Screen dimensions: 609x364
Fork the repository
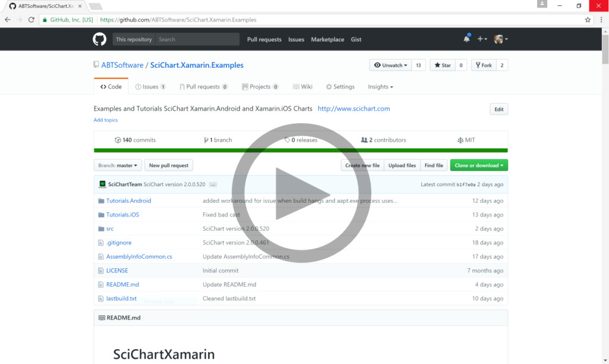click(484, 65)
